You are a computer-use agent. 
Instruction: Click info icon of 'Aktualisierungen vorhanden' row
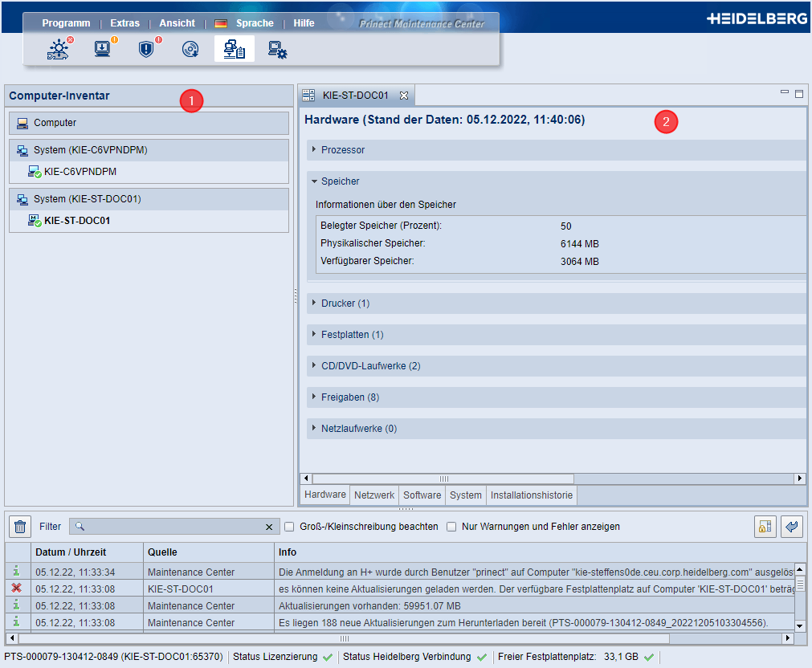click(x=17, y=605)
